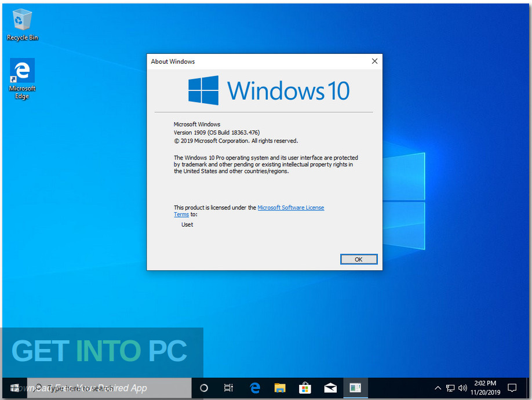Viewport: 532px width, 400px height.
Task: Click the copyright "2019 Microsoft Corporation" line
Action: [236, 141]
